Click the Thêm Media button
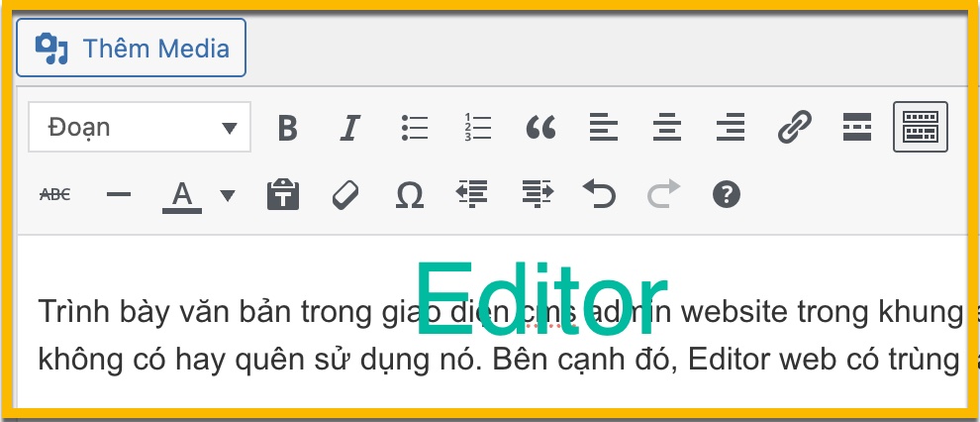Viewport: 980px width, 422px height. 132,48
